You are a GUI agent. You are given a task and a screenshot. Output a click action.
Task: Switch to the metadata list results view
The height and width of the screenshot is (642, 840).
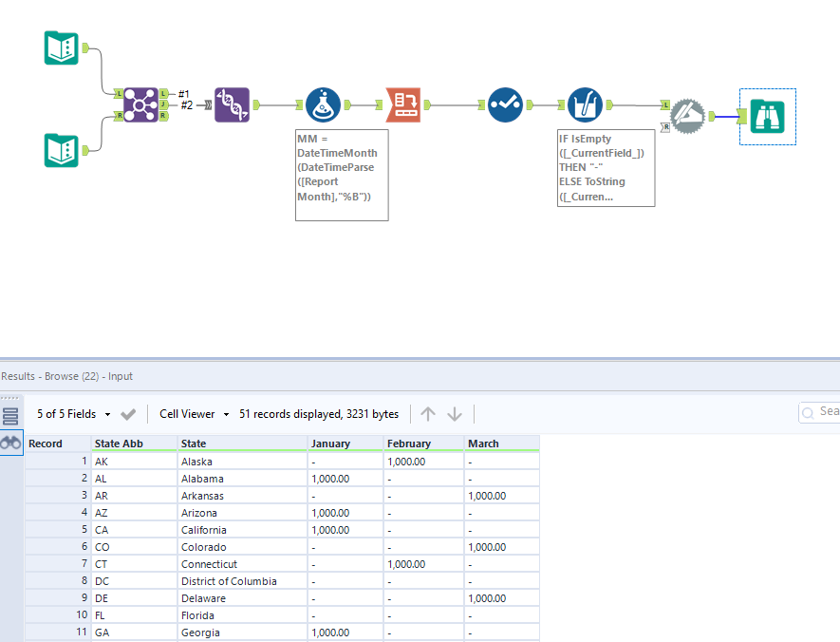pyautogui.click(x=10, y=416)
